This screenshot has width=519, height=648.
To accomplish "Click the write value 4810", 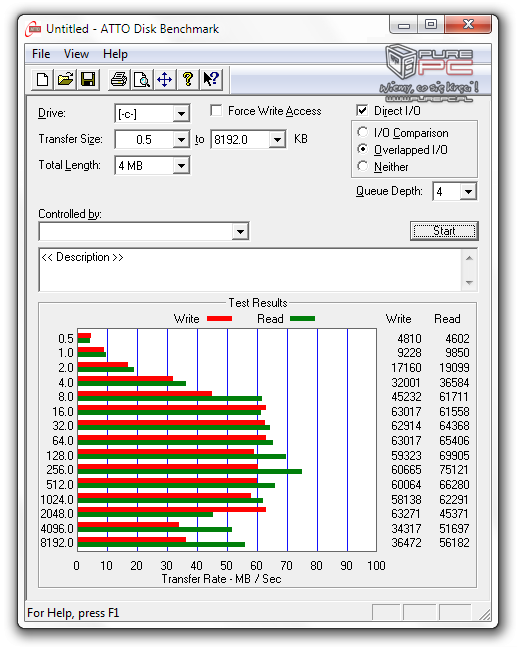I will [409, 339].
